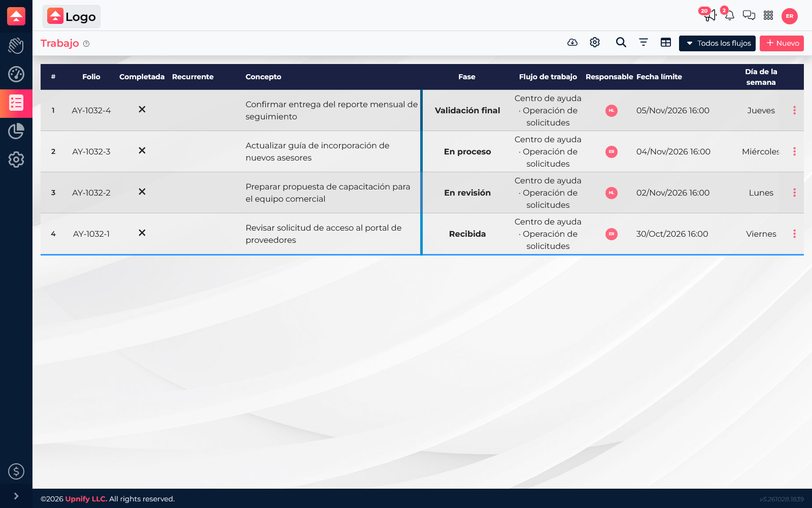
Task: Sort by the Folio column header
Action: pos(91,77)
